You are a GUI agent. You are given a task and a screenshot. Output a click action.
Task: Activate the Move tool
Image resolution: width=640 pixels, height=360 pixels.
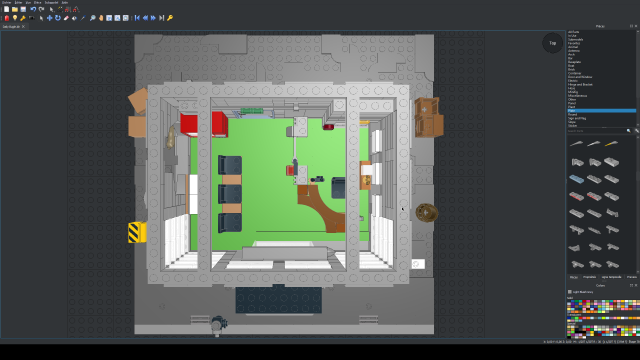pyautogui.click(x=49, y=18)
